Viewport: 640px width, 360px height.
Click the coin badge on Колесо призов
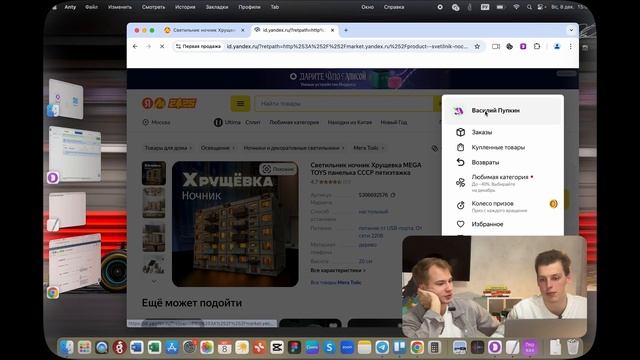[553, 204]
